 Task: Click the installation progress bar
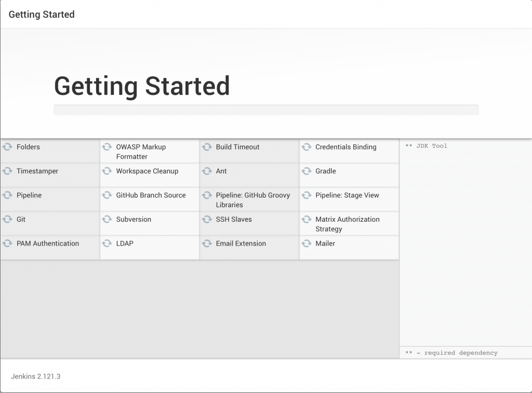[x=266, y=110]
